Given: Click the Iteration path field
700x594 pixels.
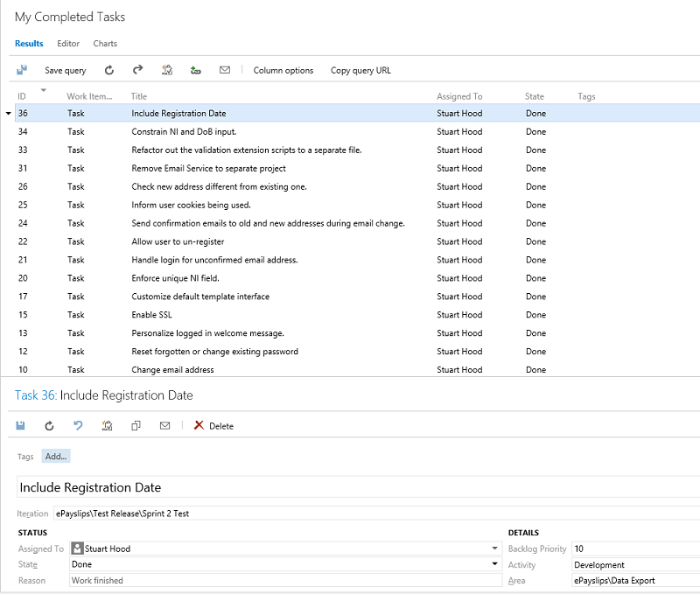Looking at the screenshot, I should [377, 514].
